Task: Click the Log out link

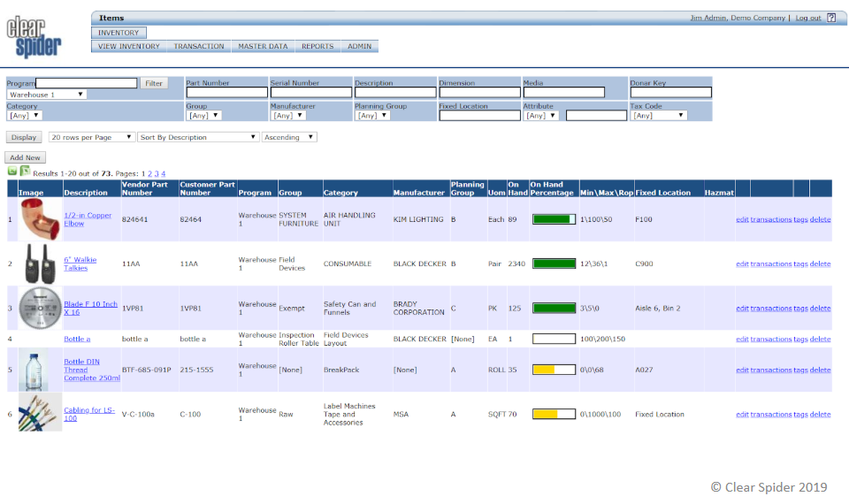Action: pyautogui.click(x=807, y=18)
